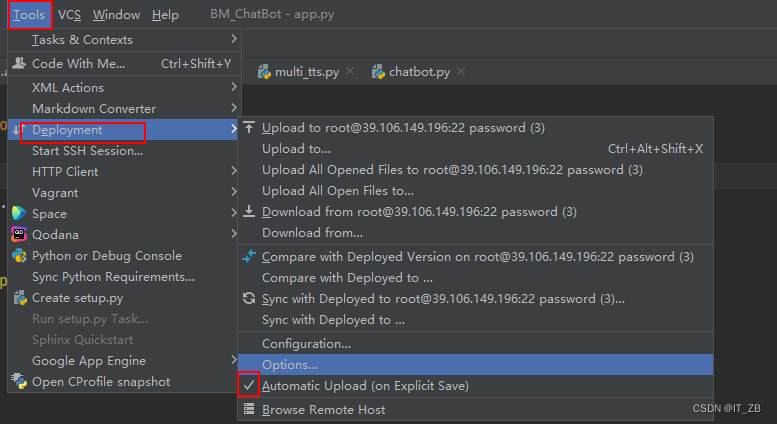Open the Help menu

coord(165,15)
